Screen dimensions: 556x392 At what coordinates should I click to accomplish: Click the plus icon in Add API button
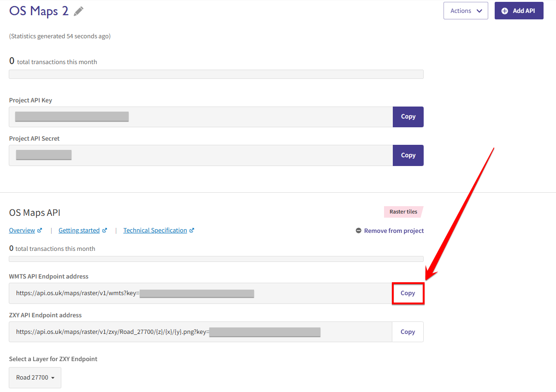[x=505, y=11]
